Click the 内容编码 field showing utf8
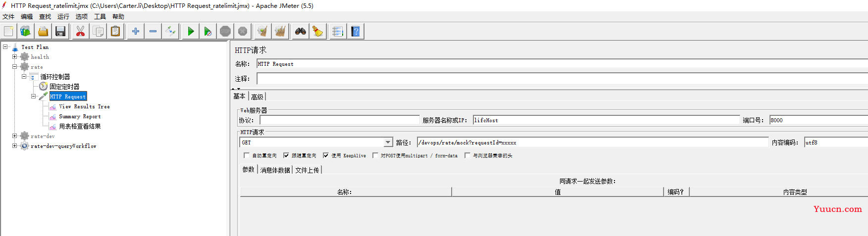 coord(836,142)
